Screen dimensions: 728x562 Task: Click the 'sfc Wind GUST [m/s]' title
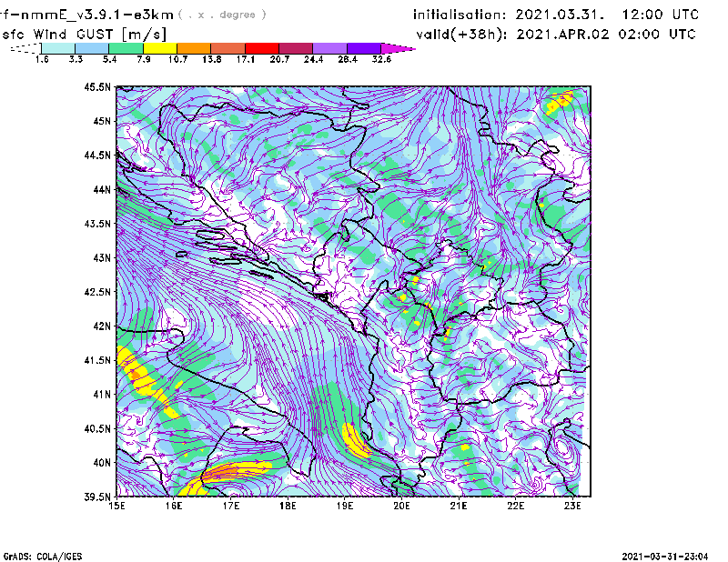[x=84, y=35]
